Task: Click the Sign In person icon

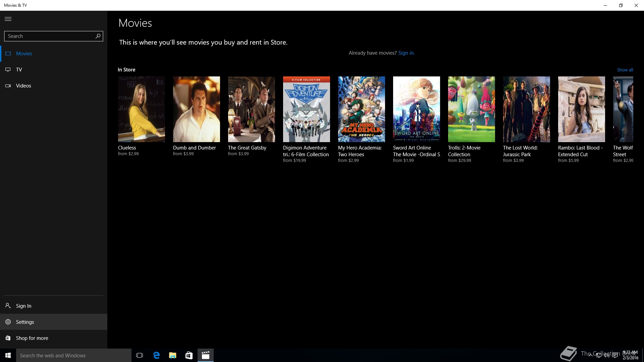Action: [8, 306]
